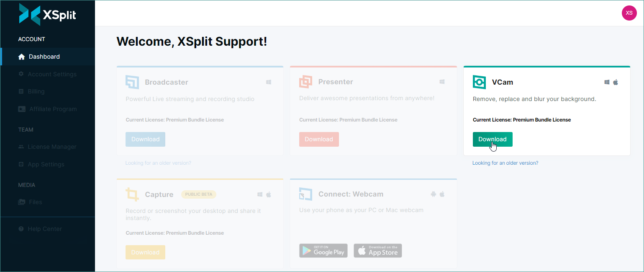Click the Windows icon on VCam card

tap(607, 82)
